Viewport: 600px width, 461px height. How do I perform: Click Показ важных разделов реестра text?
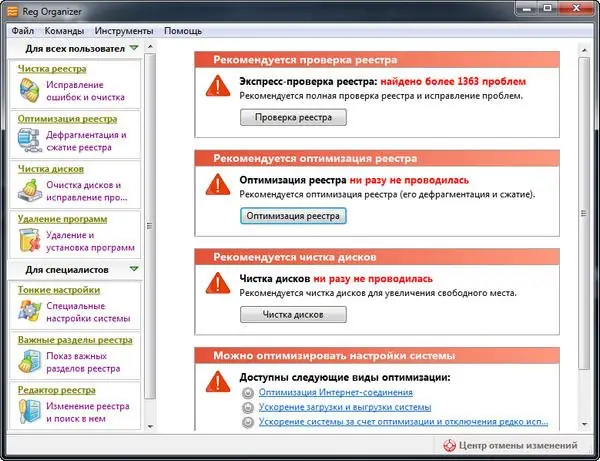[x=83, y=362]
